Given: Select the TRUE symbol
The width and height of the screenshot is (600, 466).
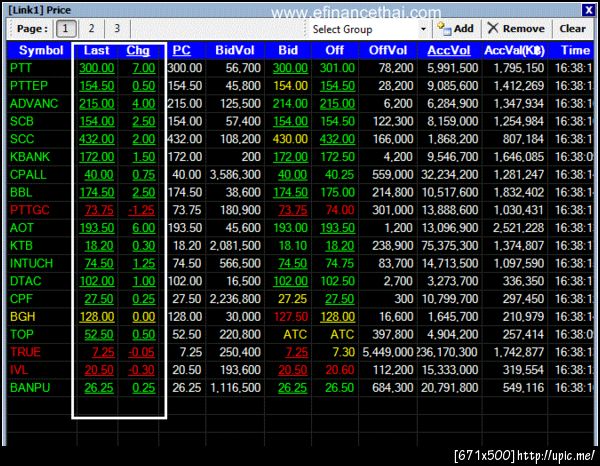Looking at the screenshot, I should click(x=25, y=352).
